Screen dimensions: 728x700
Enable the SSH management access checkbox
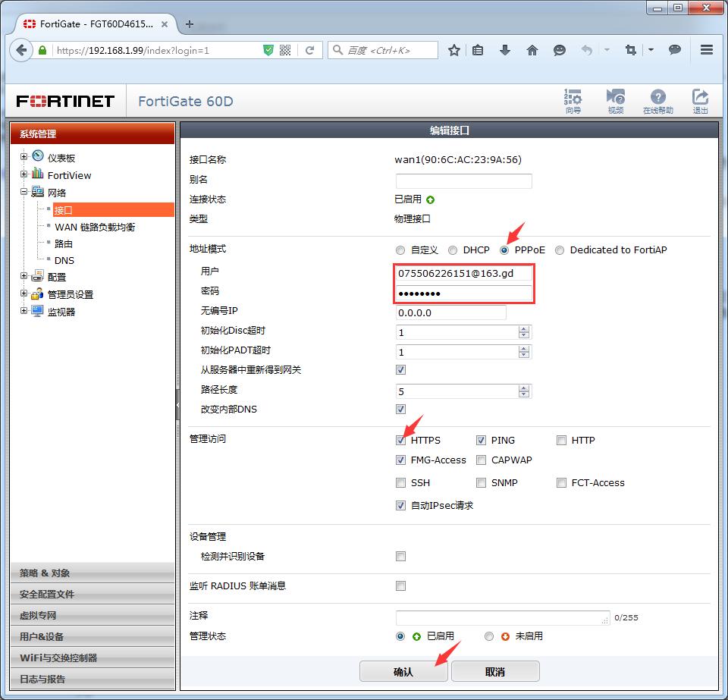coord(400,482)
